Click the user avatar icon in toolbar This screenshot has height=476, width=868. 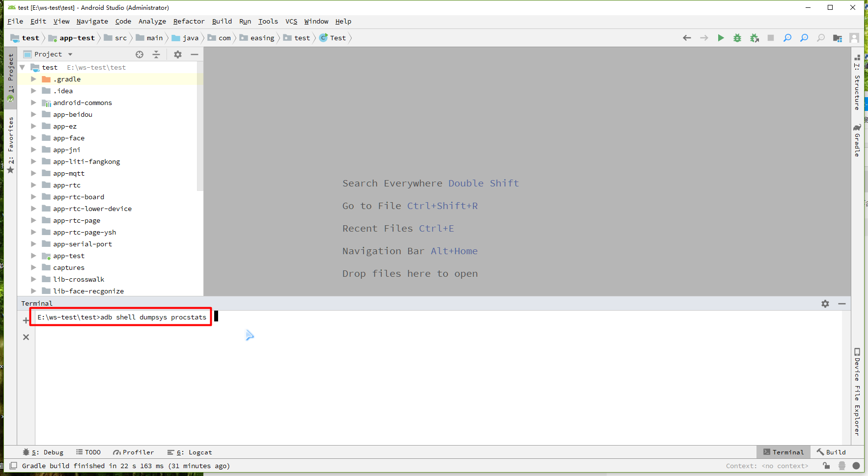854,38
